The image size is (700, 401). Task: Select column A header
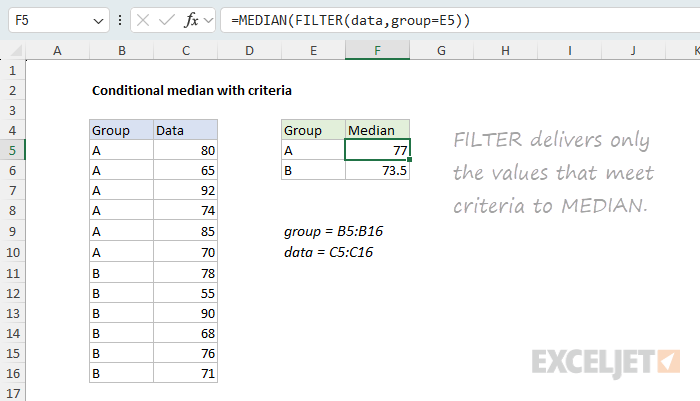(57, 50)
